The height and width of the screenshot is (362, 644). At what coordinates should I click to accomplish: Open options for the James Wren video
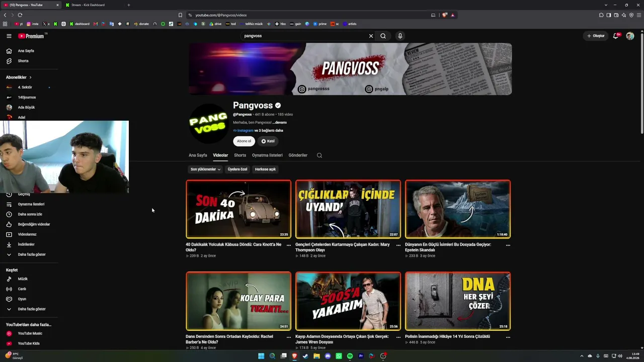398,337
